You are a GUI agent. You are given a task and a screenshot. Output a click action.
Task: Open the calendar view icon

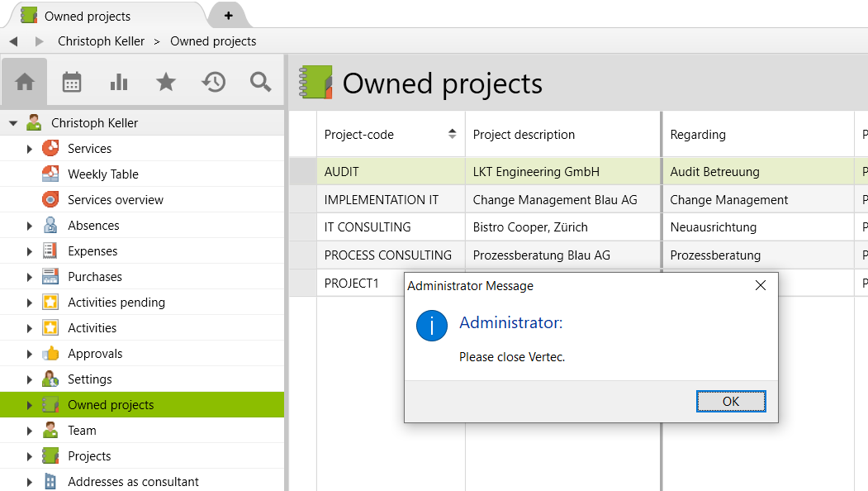coord(72,82)
